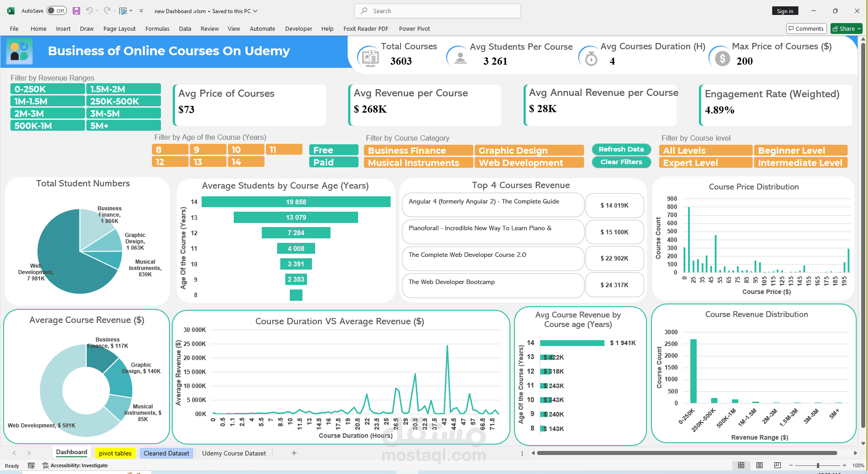Click the search magnifier icon
868x474 pixels.
(364, 11)
